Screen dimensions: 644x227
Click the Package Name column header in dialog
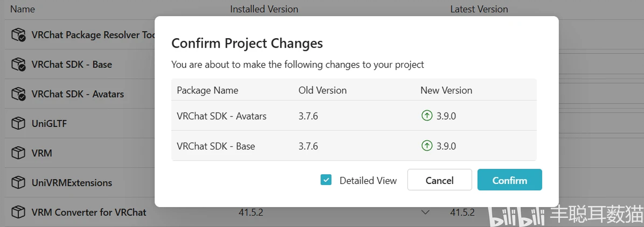(x=207, y=90)
